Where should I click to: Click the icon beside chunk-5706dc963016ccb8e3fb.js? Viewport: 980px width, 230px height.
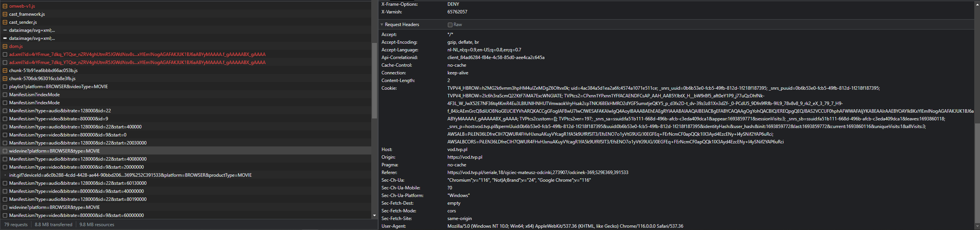coord(5,79)
